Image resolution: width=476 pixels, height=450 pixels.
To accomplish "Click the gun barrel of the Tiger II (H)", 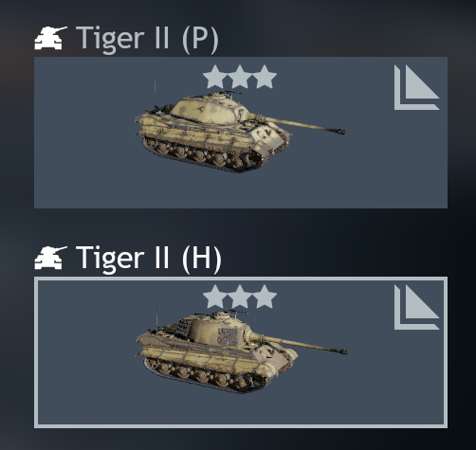I will click(303, 344).
